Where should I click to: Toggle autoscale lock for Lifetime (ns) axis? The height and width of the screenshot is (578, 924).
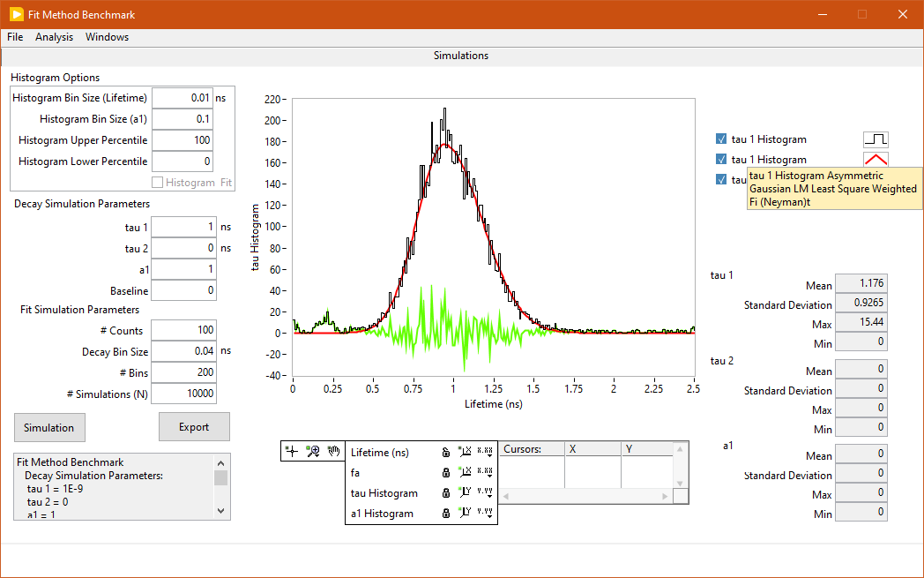(446, 453)
